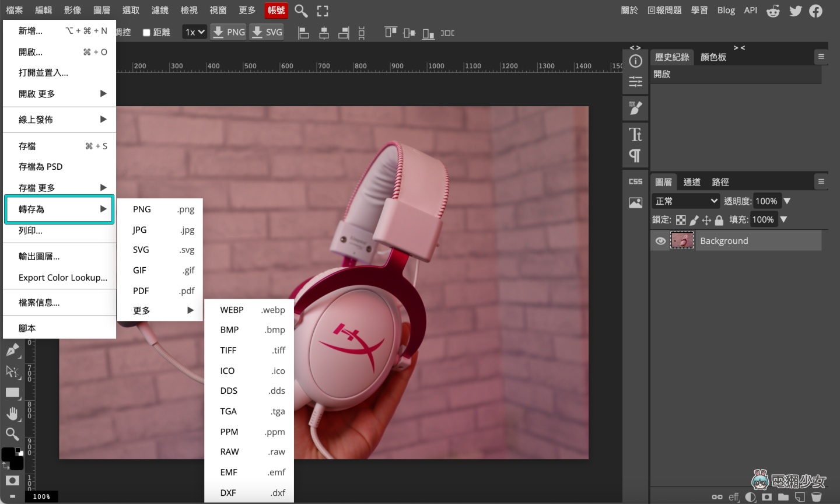Viewport: 840px width, 504px height.
Task: Open the 正常 blend mode dropdown
Action: [686, 201]
